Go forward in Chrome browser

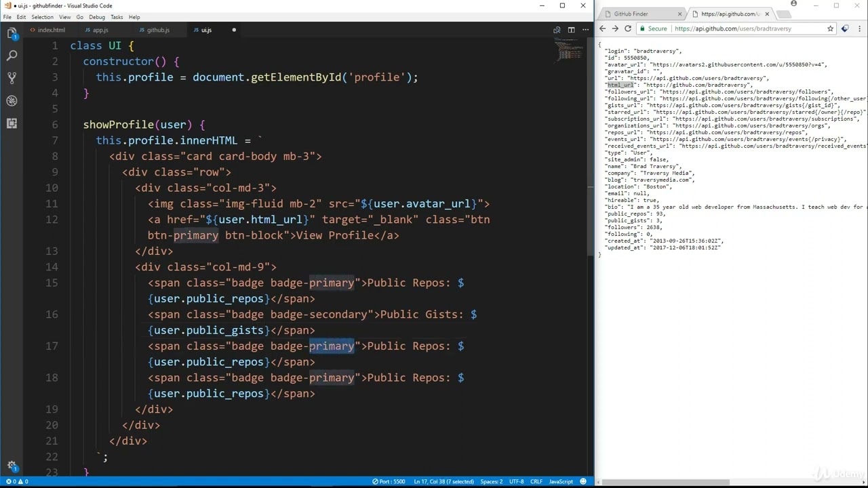[x=615, y=28]
